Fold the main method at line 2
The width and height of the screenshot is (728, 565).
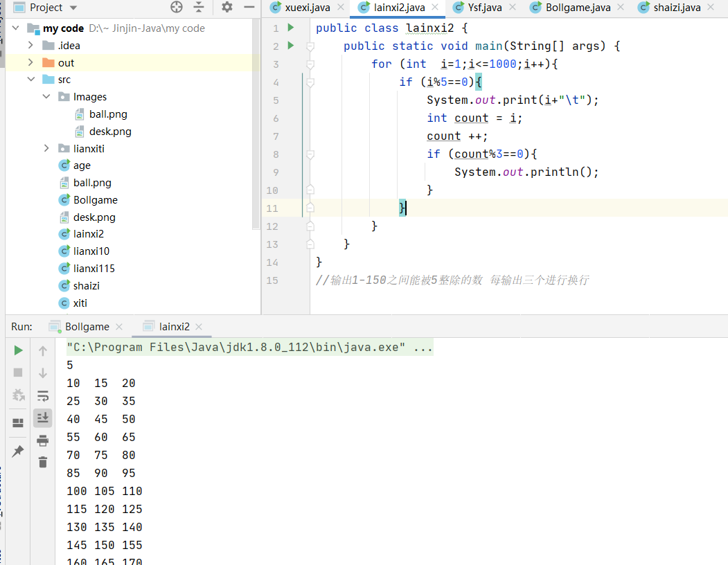[x=310, y=46]
